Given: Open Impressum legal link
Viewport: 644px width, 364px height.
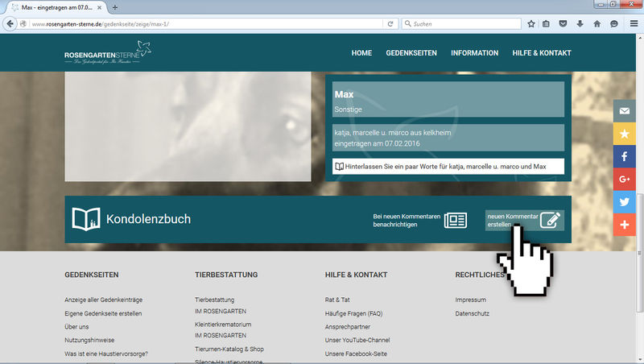Looking at the screenshot, I should tap(471, 300).
